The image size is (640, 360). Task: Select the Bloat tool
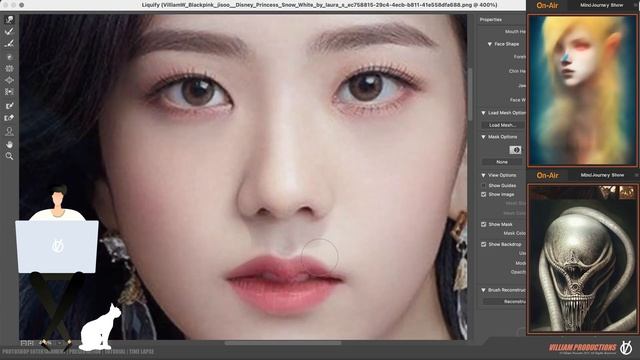pyautogui.click(x=9, y=80)
